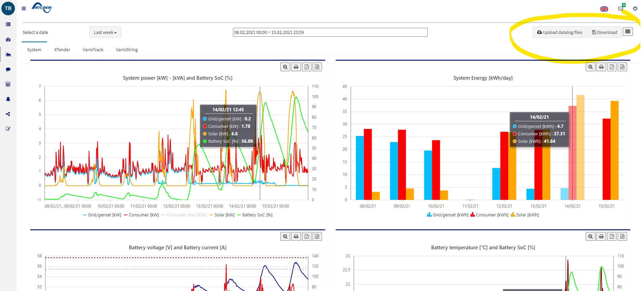Screen dimensions: 644x291
Task: Click Upload datalog files button
Action: coord(559,33)
